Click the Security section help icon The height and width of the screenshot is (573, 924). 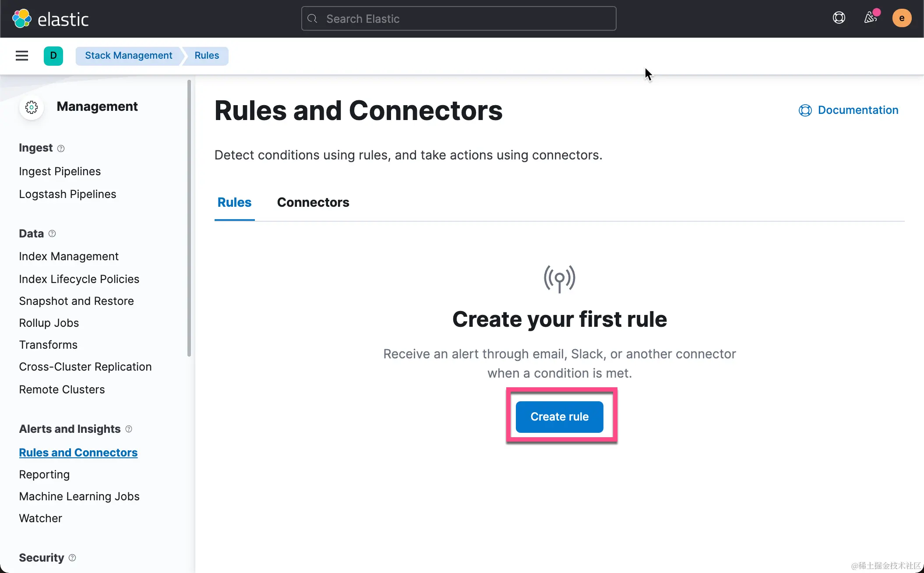click(x=73, y=558)
